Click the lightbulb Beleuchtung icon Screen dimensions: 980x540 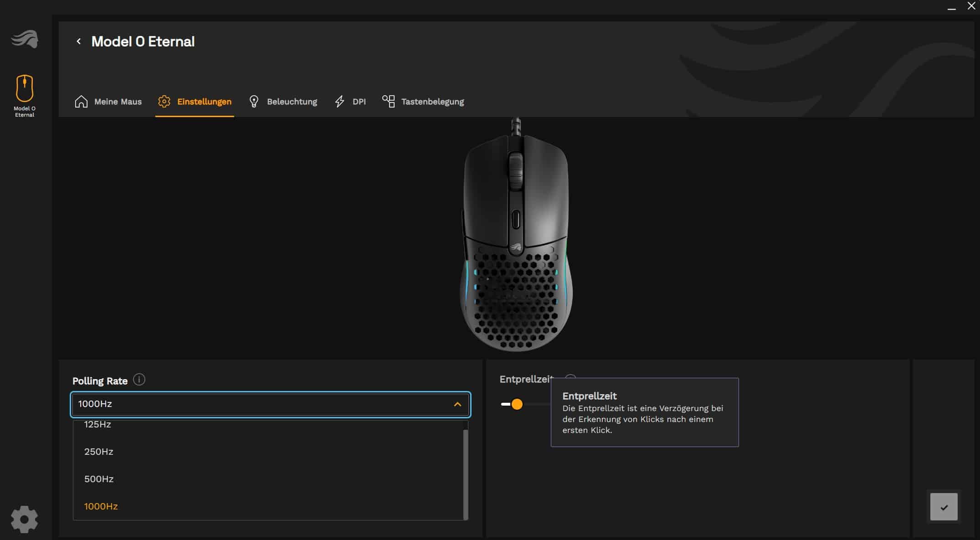pyautogui.click(x=254, y=102)
